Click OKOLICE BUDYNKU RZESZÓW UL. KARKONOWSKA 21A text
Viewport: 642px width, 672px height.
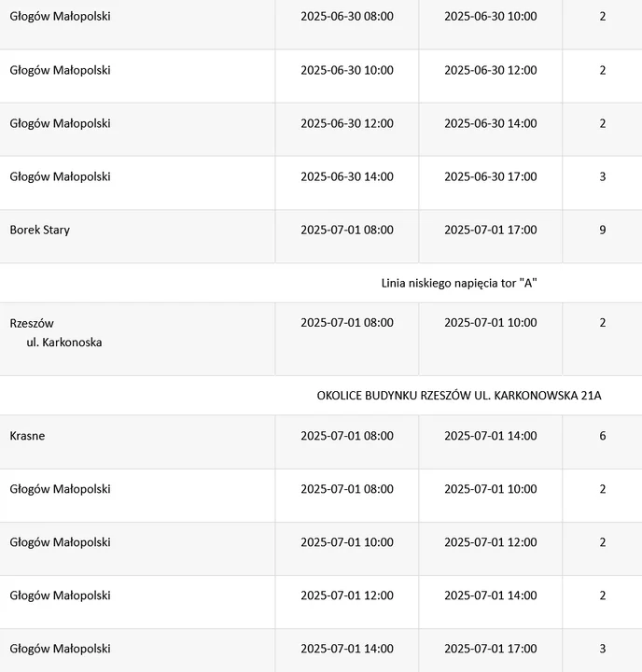(459, 396)
